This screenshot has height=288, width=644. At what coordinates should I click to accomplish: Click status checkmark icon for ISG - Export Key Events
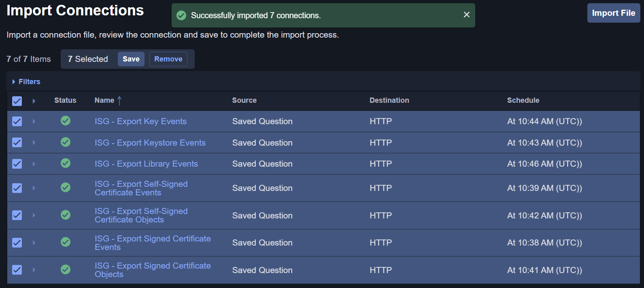66,121
